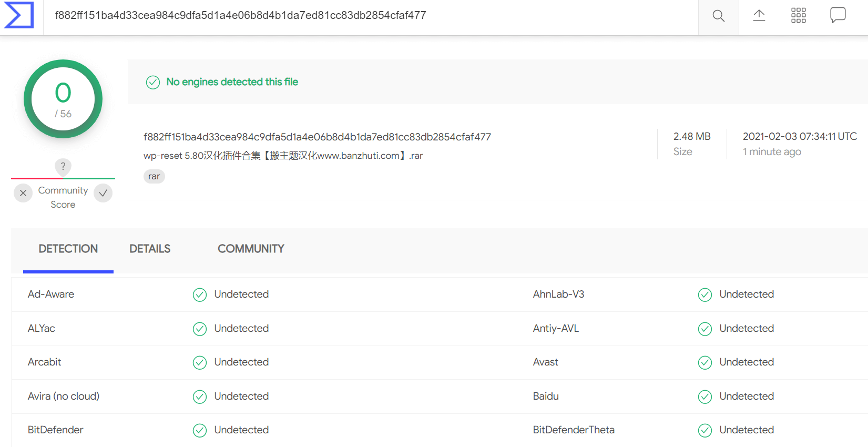Click the Avast undetected check icon
Viewport: 868px width, 447px height.
pos(705,362)
